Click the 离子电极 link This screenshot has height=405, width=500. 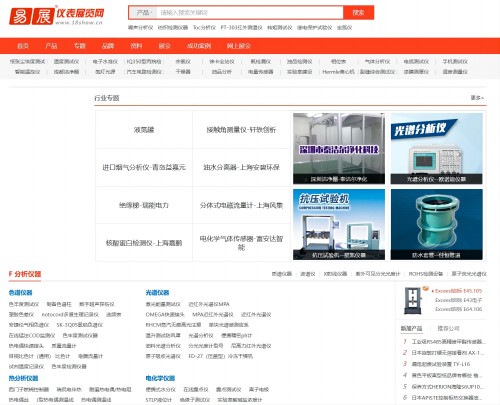pyautogui.click(x=259, y=389)
